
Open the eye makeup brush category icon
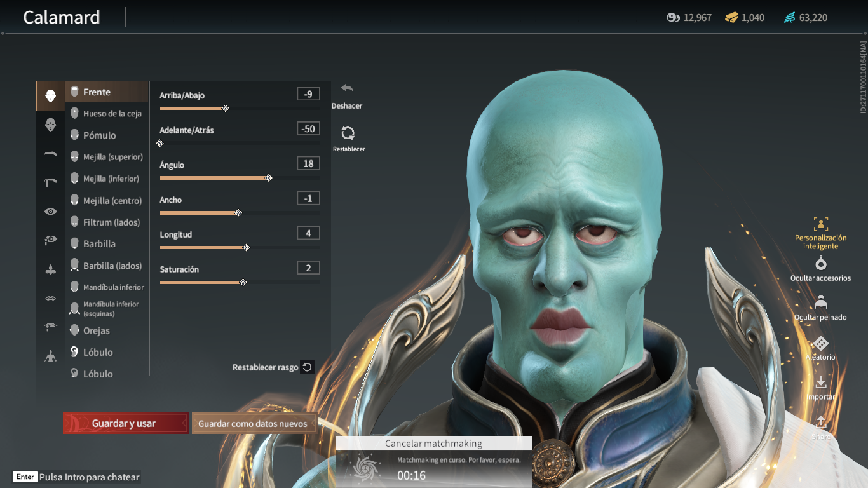tap(51, 240)
